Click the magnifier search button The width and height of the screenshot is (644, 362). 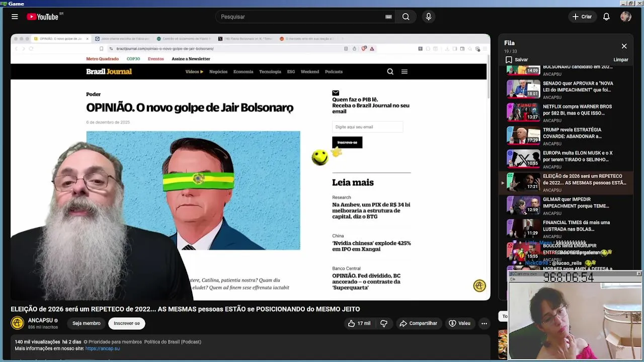(406, 17)
